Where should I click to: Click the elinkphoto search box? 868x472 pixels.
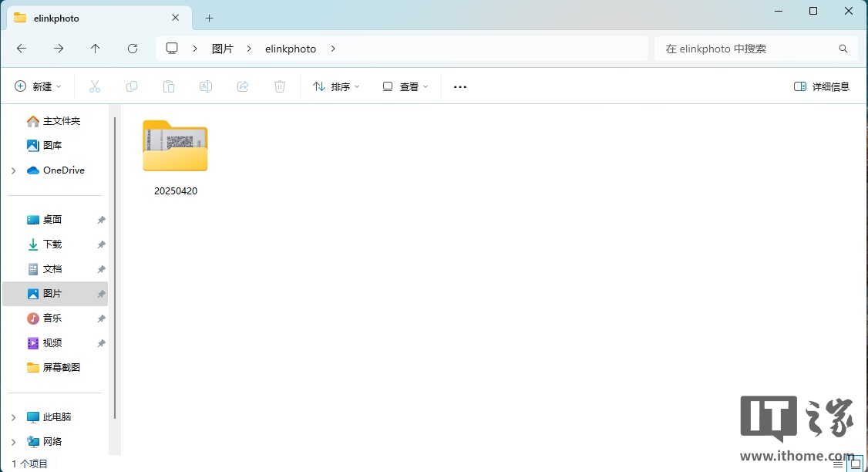click(x=748, y=49)
